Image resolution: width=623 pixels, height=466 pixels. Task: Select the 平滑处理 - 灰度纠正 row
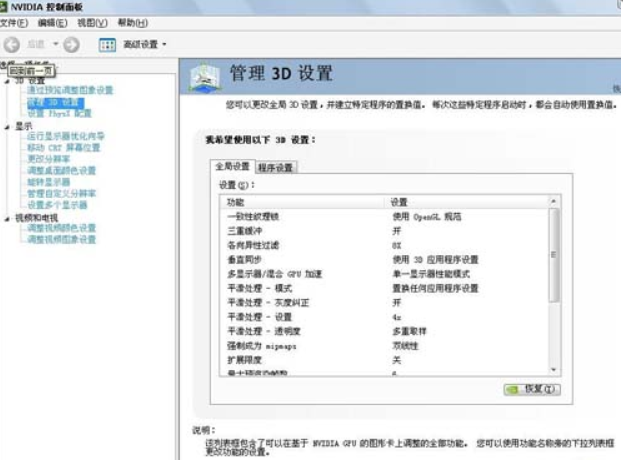pos(384,303)
